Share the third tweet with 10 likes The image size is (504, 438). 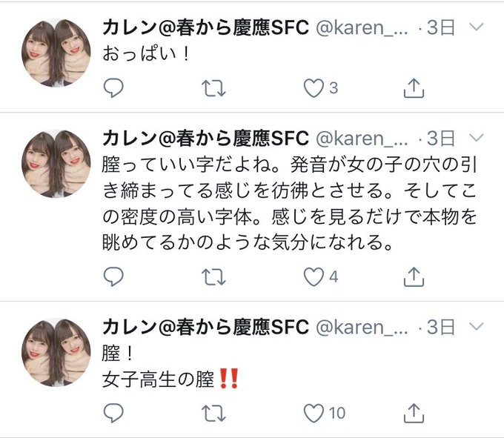(x=414, y=413)
